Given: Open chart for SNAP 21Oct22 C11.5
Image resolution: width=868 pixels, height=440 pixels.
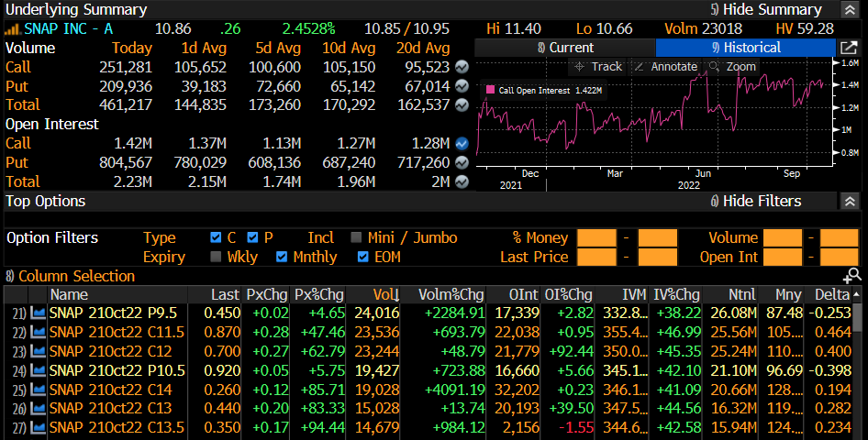Looking at the screenshot, I should (x=39, y=332).
